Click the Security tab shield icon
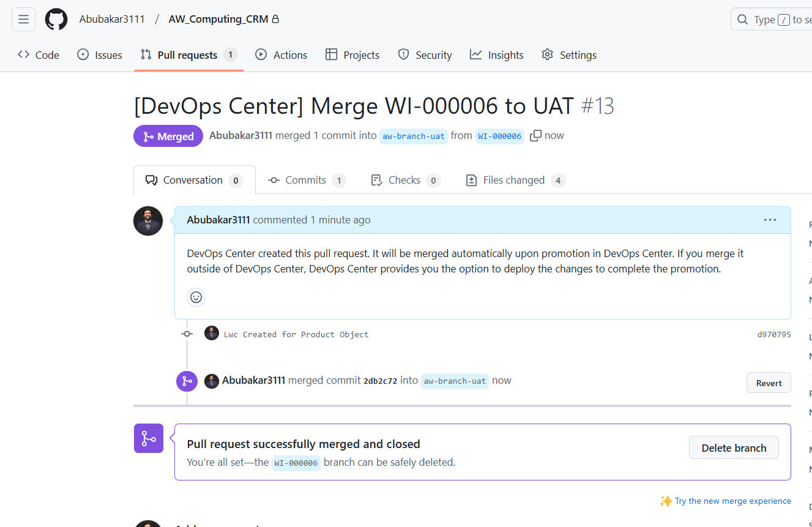This screenshot has height=527, width=812. point(403,54)
